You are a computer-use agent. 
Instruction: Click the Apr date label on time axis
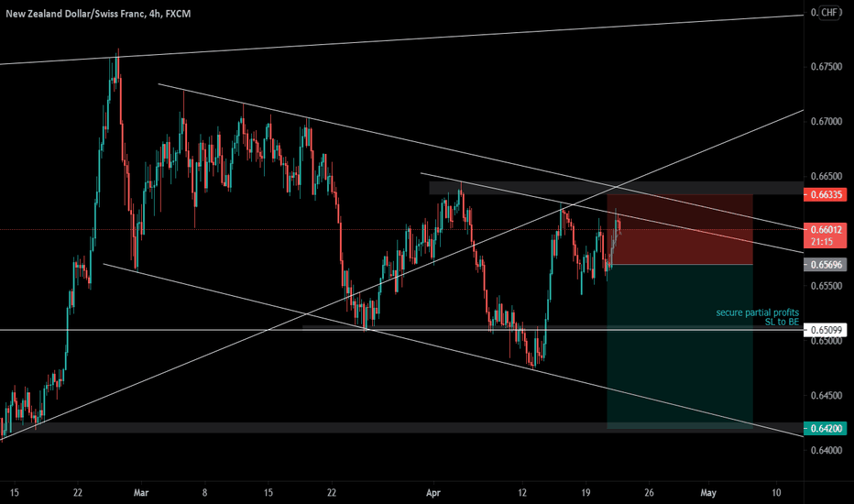433,493
